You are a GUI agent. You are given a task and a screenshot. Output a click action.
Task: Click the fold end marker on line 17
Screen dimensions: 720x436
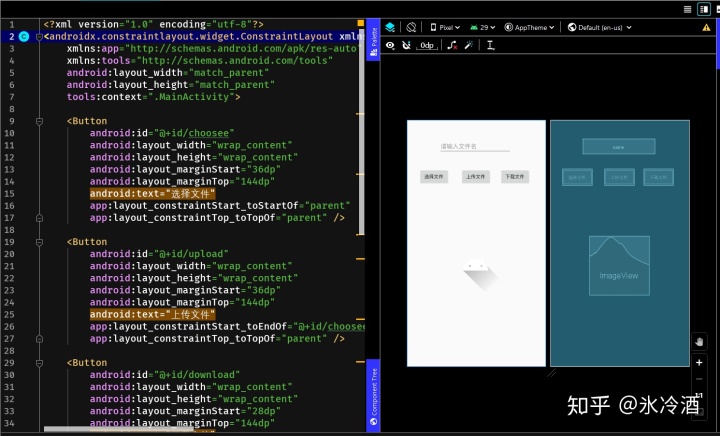click(x=39, y=218)
